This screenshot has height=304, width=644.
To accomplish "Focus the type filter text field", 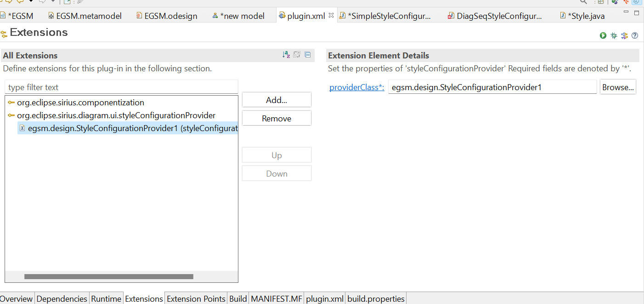I will point(121,87).
